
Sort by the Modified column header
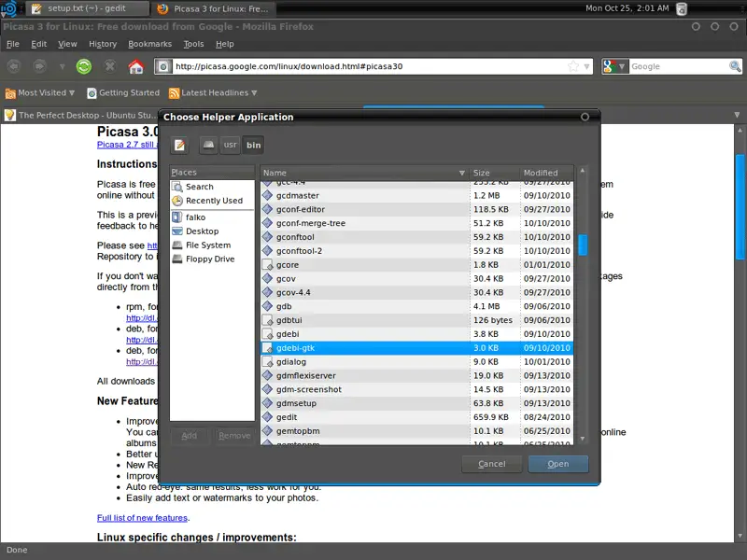tap(546, 173)
